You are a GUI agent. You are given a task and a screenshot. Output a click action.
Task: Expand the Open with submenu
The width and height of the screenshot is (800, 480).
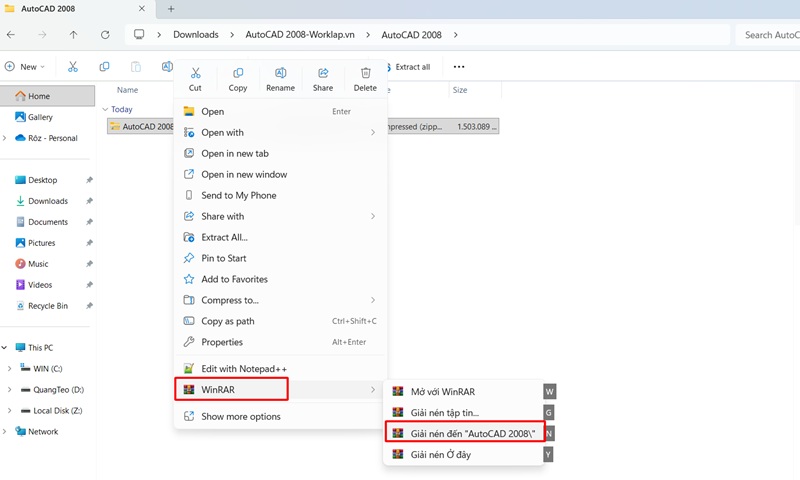tap(280, 132)
